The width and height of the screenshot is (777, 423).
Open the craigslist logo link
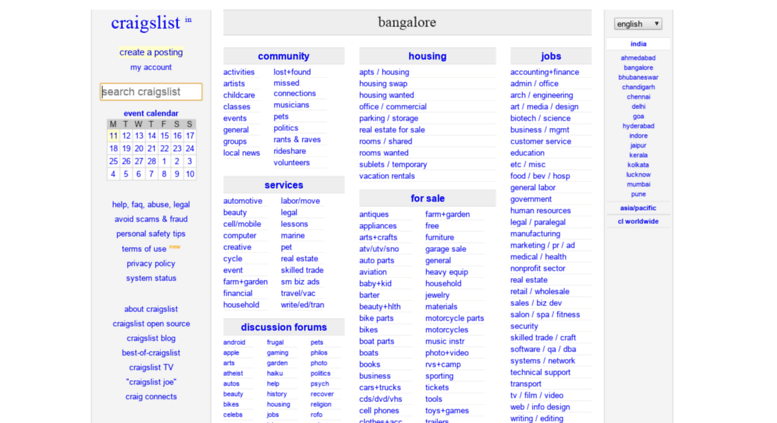click(x=145, y=23)
